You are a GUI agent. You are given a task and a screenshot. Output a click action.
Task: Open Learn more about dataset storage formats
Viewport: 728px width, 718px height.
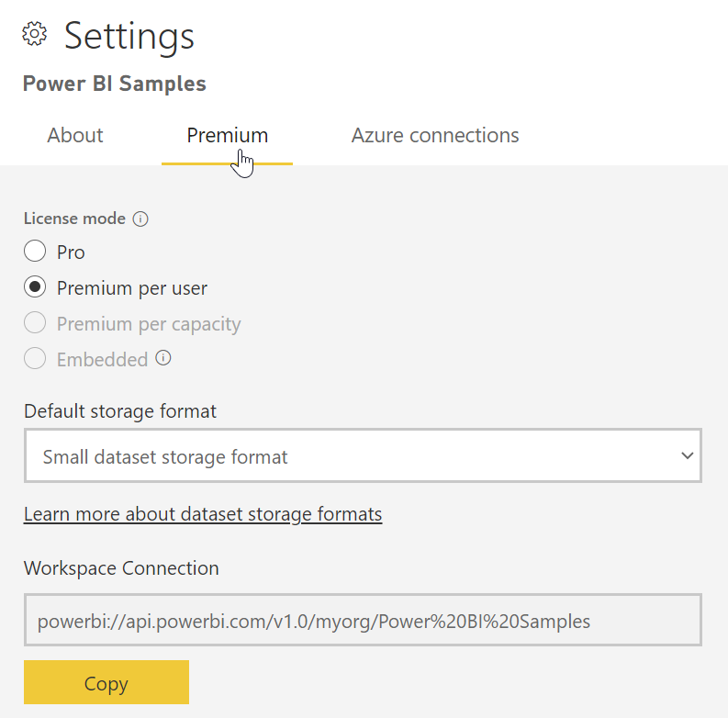click(203, 514)
